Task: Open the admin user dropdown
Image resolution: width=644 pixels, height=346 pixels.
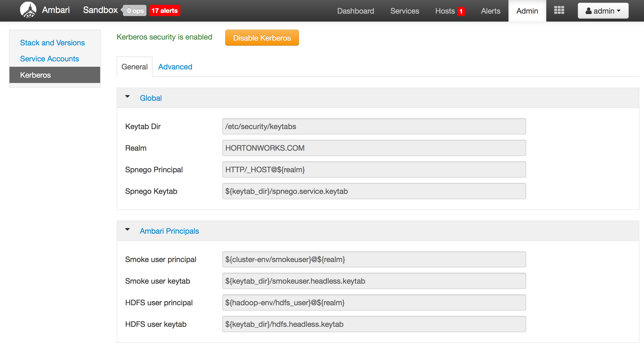Action: click(603, 11)
